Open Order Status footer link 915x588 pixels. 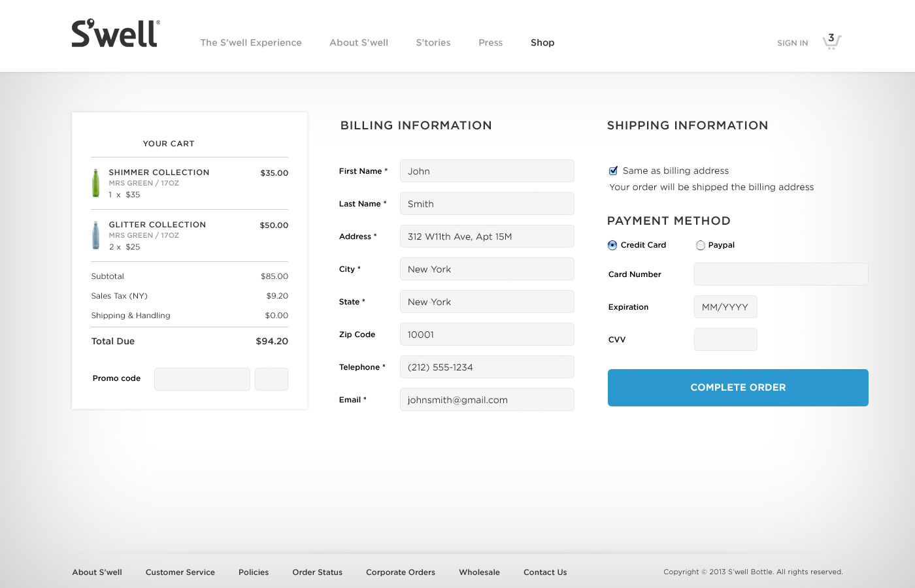(x=318, y=572)
